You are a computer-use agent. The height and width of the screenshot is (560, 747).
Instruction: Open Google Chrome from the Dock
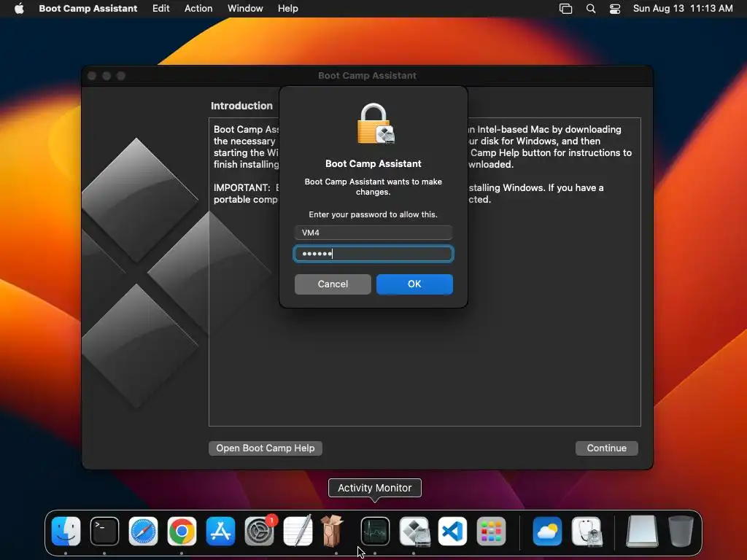pyautogui.click(x=182, y=531)
